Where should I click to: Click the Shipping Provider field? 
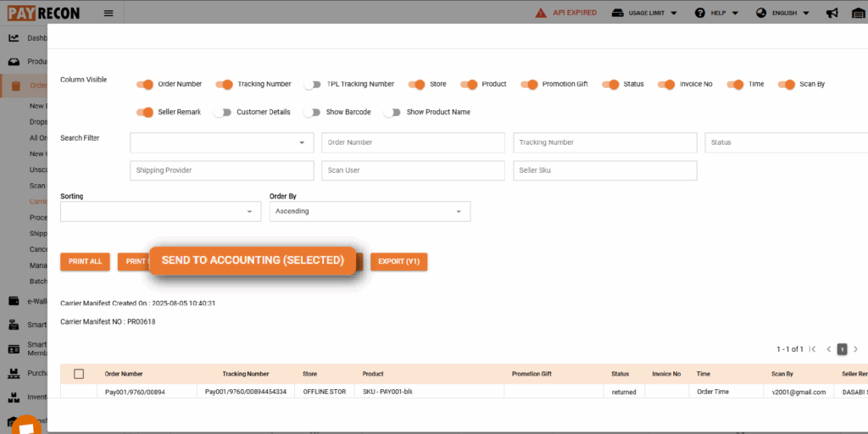222,170
